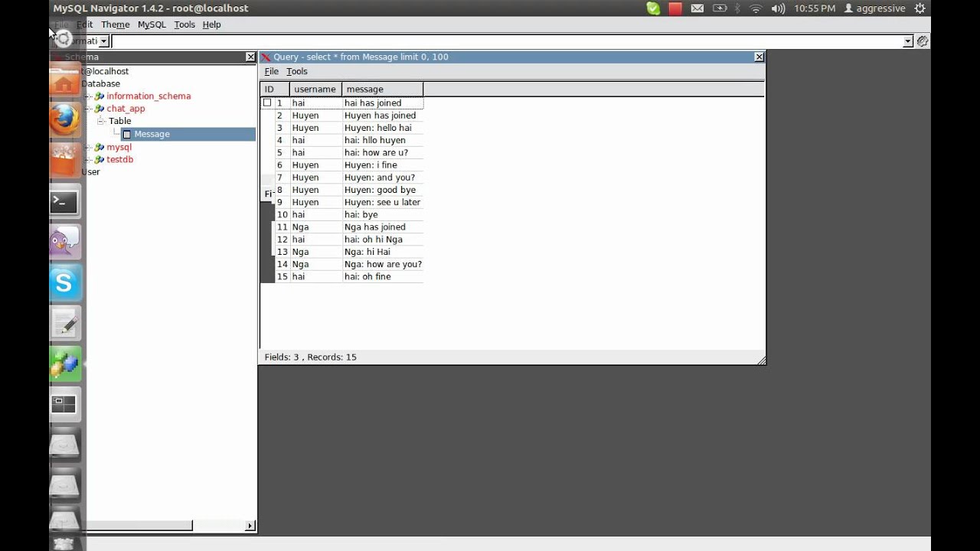This screenshot has width=980, height=551.
Task: Open Ubuntu Software Center launcher
Action: pyautogui.click(x=65, y=161)
